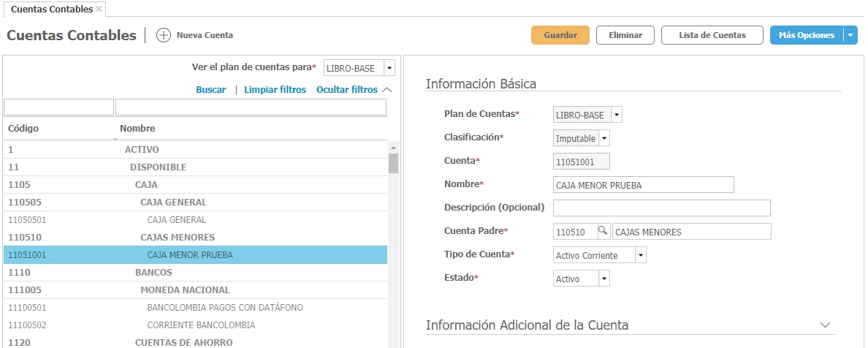Select the Cuentas Contables tab
The image size is (868, 348).
click(x=51, y=10)
